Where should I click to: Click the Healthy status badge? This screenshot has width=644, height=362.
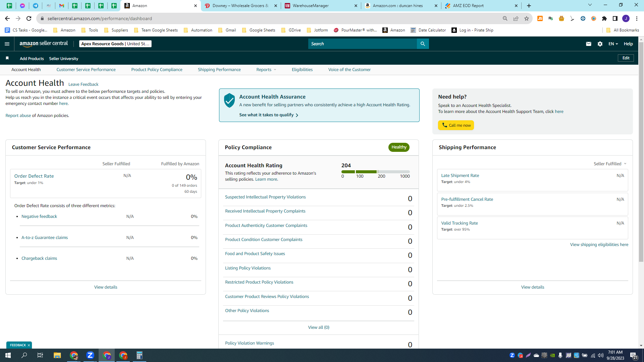coord(399,147)
